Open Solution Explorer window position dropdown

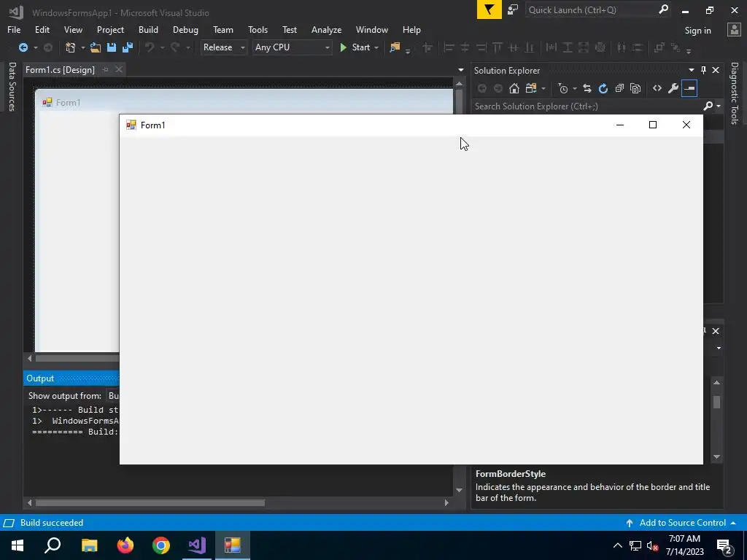click(x=692, y=70)
